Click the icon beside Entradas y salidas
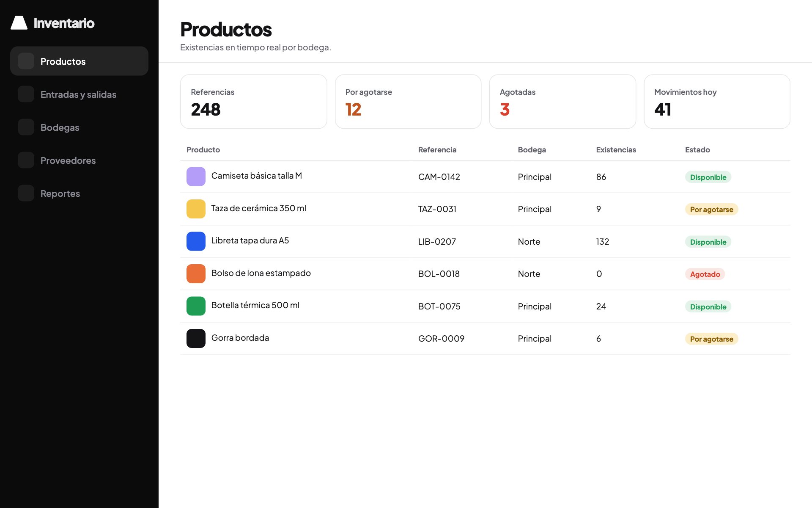 pos(26,94)
